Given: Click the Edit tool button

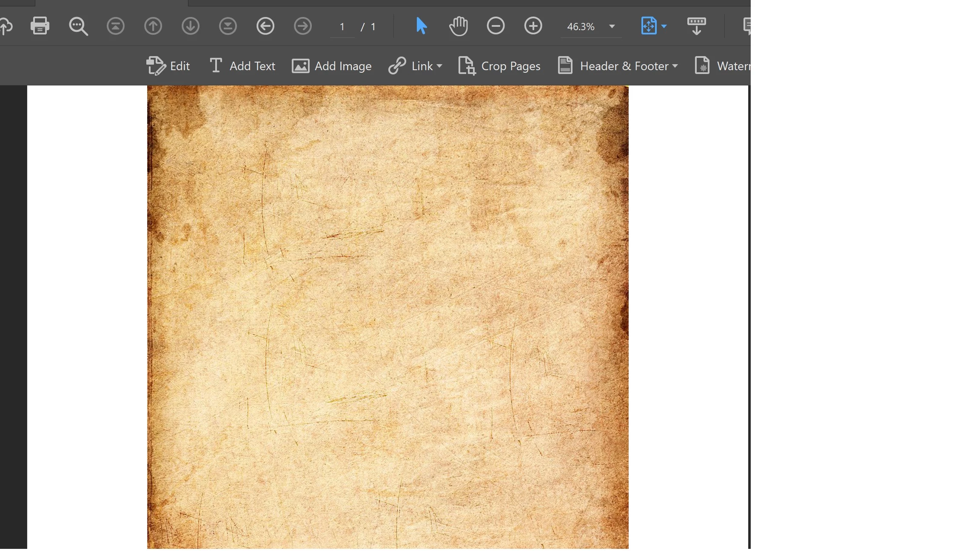Looking at the screenshot, I should [x=168, y=66].
